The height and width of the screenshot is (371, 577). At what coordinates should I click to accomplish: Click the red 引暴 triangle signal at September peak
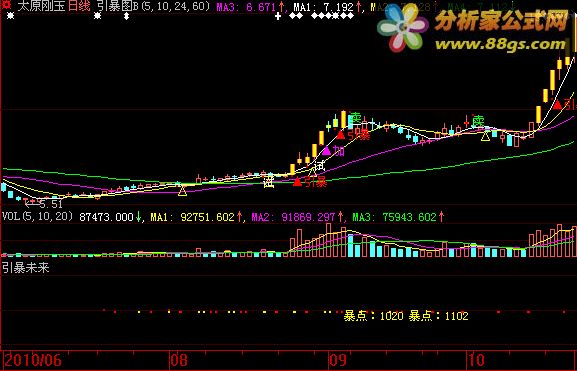pos(341,135)
